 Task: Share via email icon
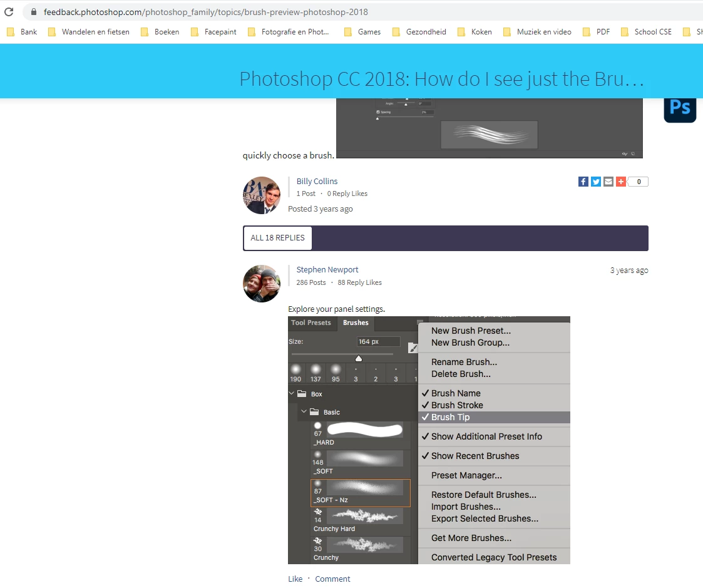coord(608,182)
